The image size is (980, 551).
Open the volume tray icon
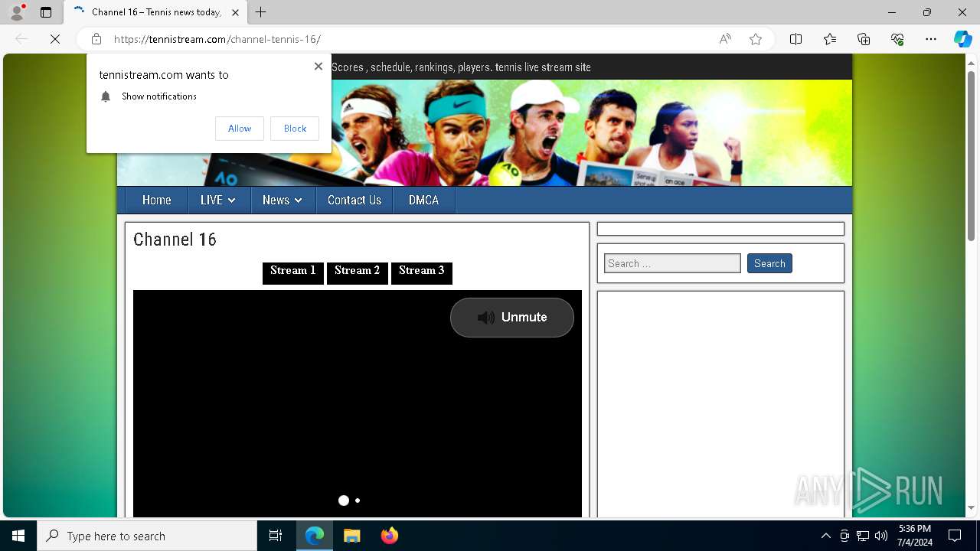point(881,536)
